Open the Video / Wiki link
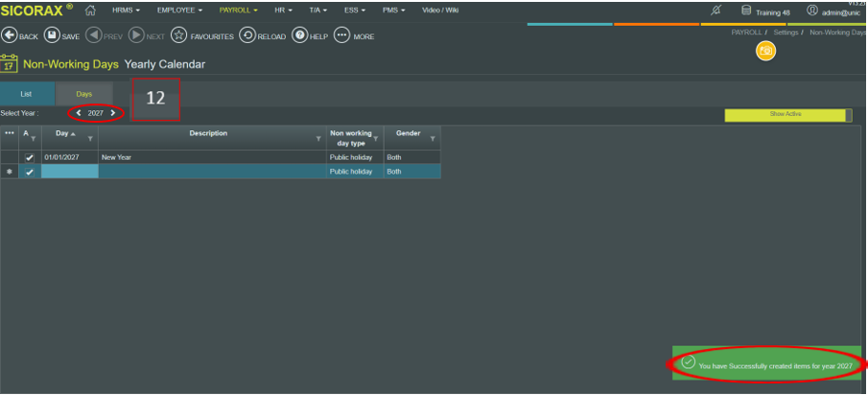The height and width of the screenshot is (395, 868). (x=440, y=11)
